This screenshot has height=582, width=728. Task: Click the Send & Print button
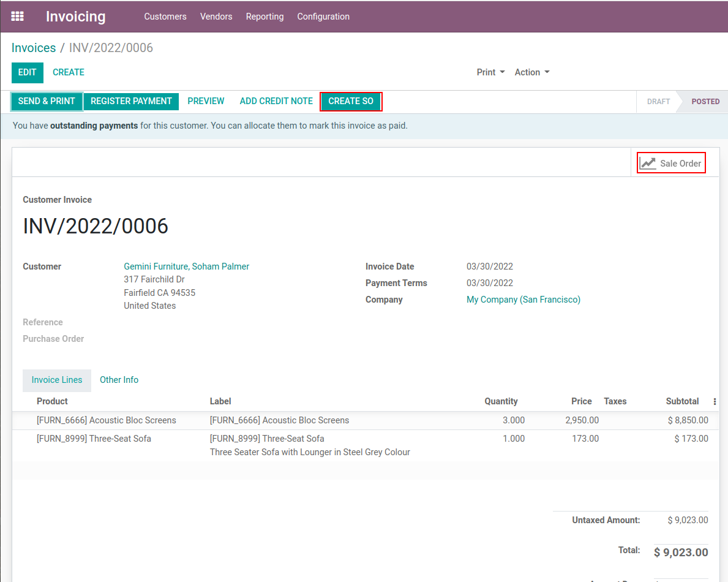pyautogui.click(x=47, y=101)
